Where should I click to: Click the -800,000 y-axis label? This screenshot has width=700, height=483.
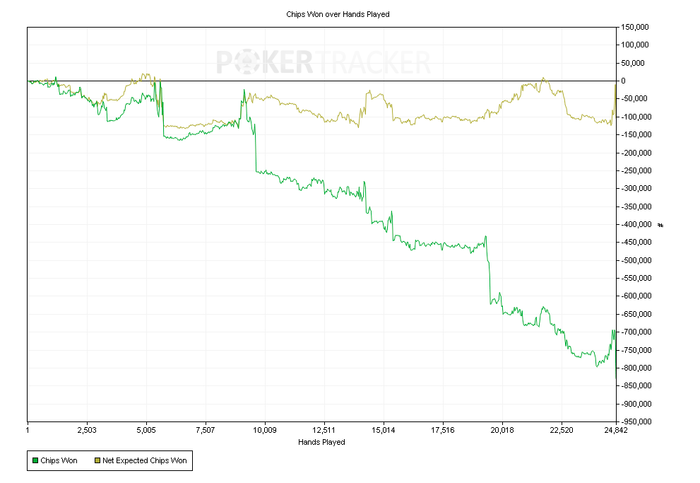(636, 368)
